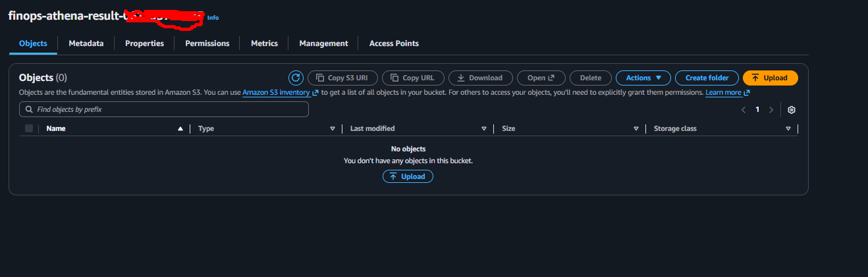This screenshot has width=868, height=277.
Task: Click the Download button
Action: (x=480, y=78)
